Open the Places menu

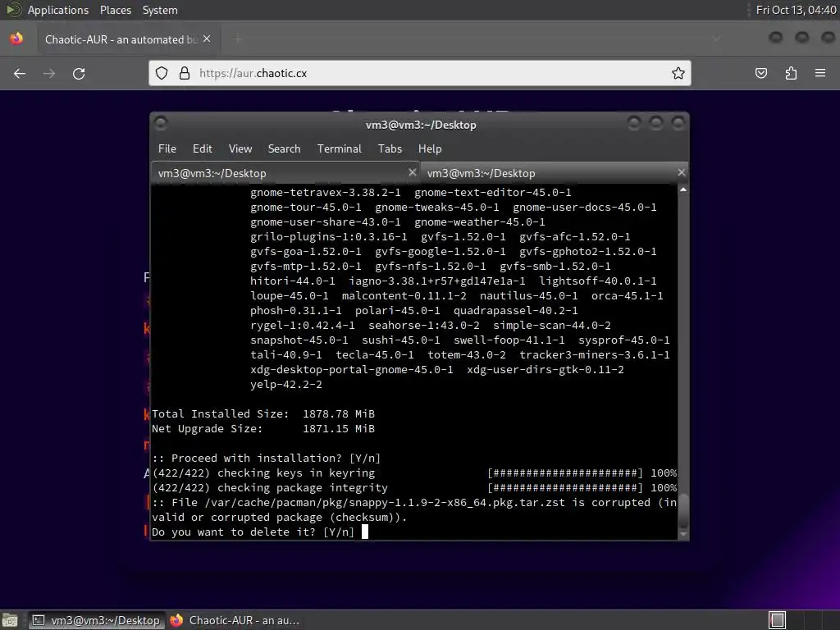point(115,10)
